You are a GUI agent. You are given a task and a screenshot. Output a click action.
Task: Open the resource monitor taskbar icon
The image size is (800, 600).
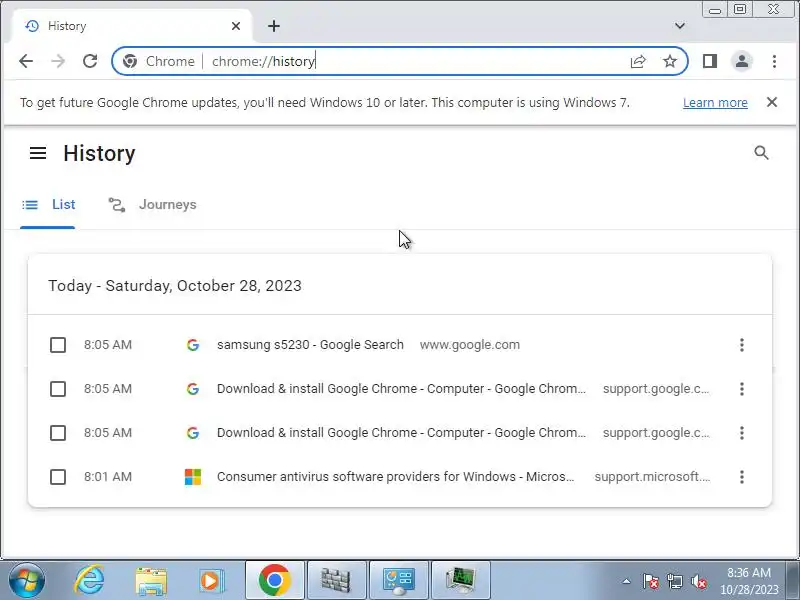point(461,581)
